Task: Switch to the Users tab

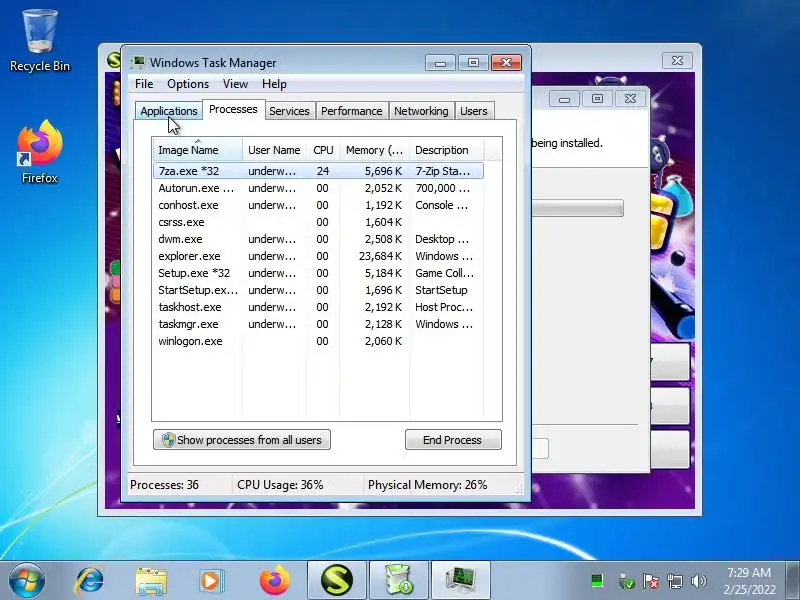Action: pos(473,111)
